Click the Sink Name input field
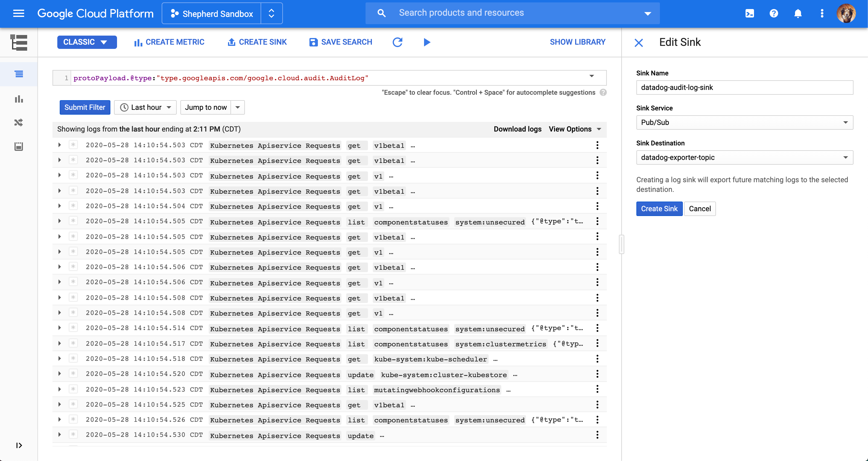 tap(744, 87)
